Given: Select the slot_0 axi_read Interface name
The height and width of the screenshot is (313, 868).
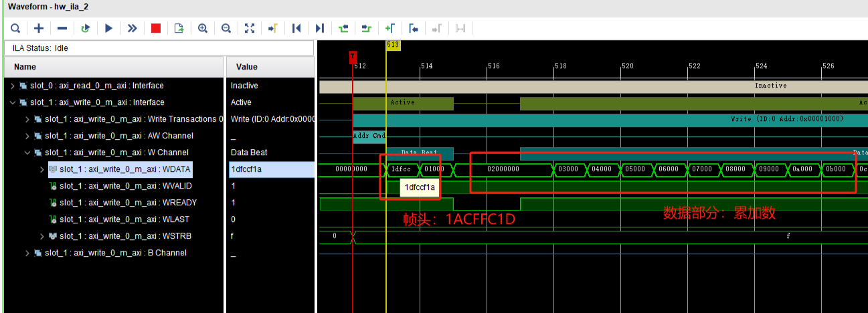Looking at the screenshot, I should [x=97, y=86].
